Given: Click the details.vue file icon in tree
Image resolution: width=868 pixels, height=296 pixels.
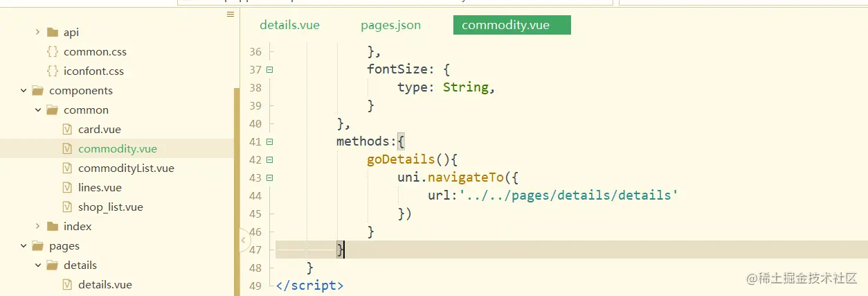Looking at the screenshot, I should pyautogui.click(x=67, y=285).
